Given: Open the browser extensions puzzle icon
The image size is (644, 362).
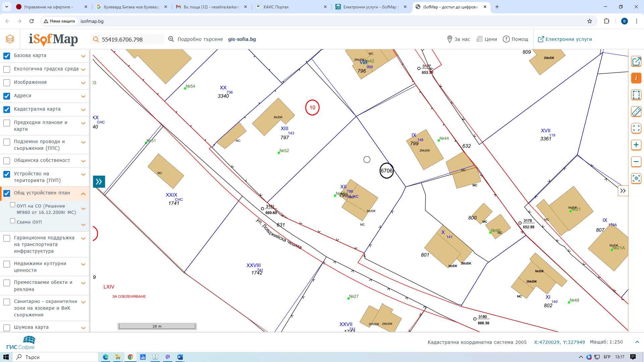Looking at the screenshot, I should point(606,21).
